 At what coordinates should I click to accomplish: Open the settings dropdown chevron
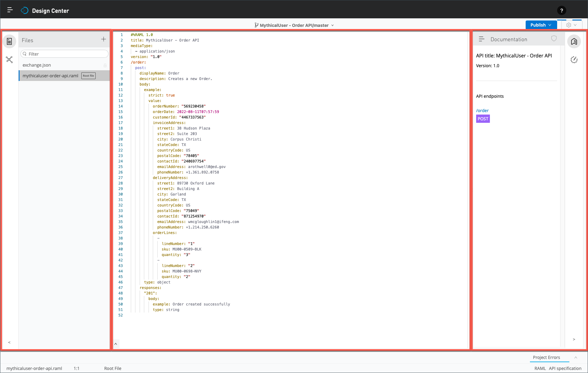pos(575,25)
